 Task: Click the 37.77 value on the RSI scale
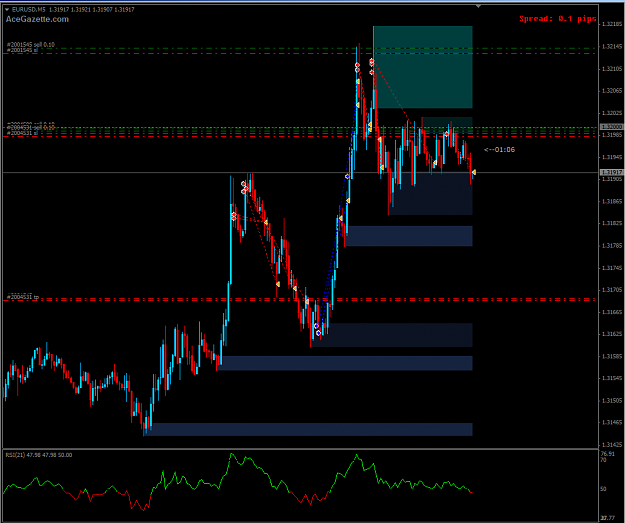[x=608, y=518]
